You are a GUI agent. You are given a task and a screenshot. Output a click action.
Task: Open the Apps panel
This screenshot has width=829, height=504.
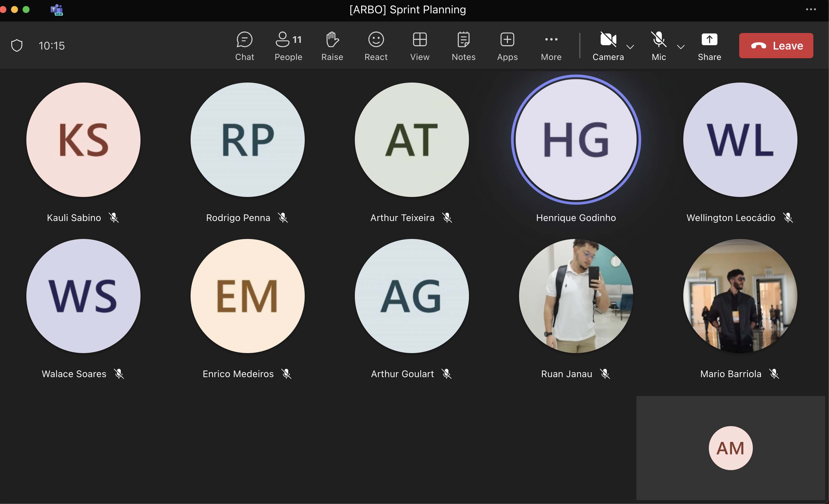point(507,46)
